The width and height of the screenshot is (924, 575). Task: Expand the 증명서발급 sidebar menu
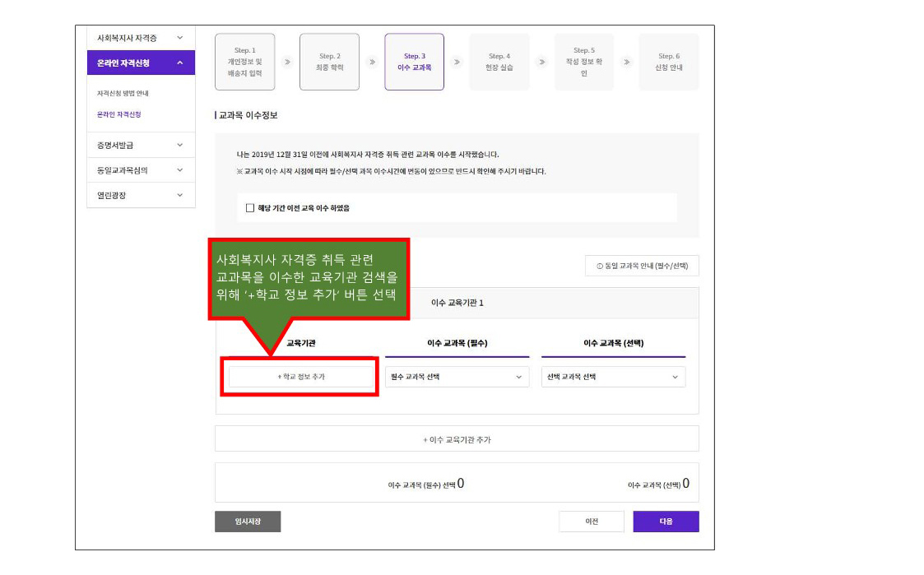[x=141, y=145]
